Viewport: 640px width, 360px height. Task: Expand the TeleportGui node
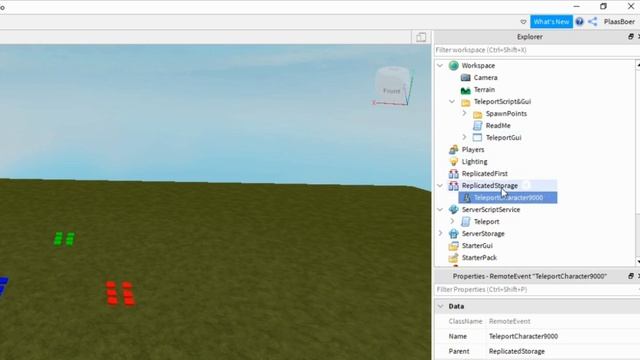[x=464, y=137]
